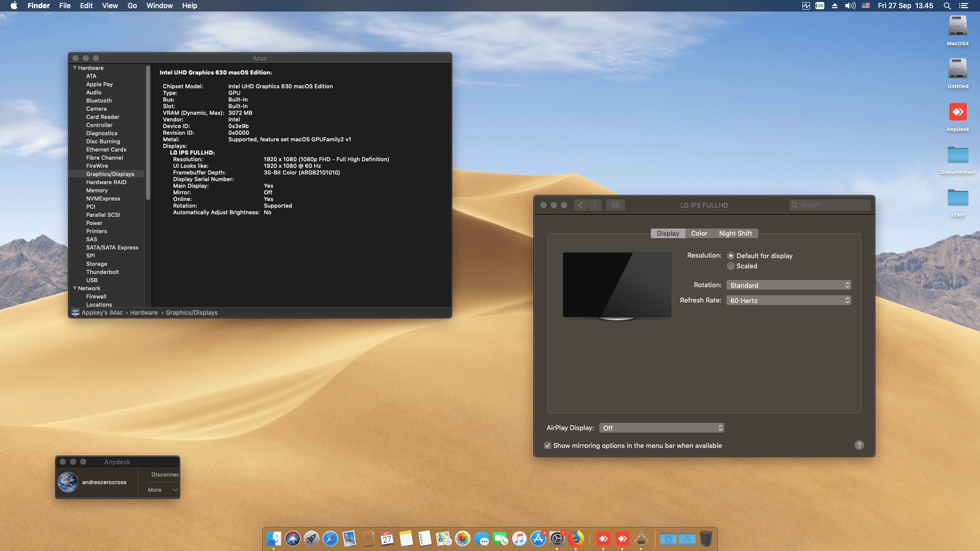Open the Refresh Rate dropdown
This screenshot has height=551, width=980.
789,300
